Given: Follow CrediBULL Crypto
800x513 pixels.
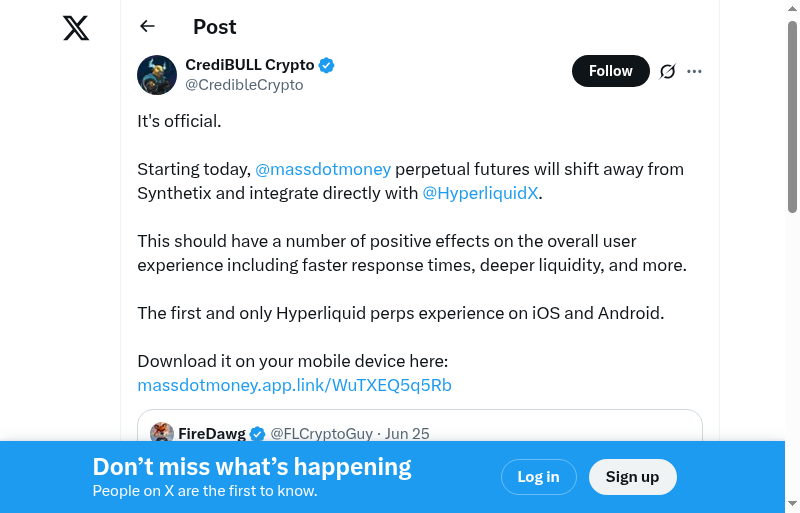Looking at the screenshot, I should tap(610, 71).
